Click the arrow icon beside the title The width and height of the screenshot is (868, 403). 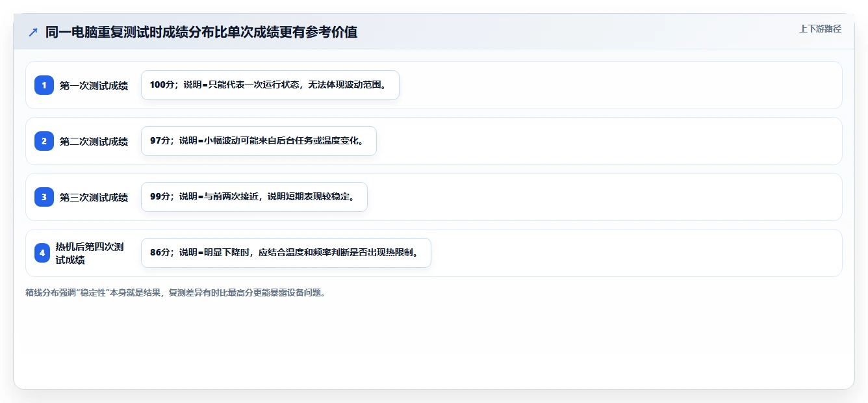33,32
